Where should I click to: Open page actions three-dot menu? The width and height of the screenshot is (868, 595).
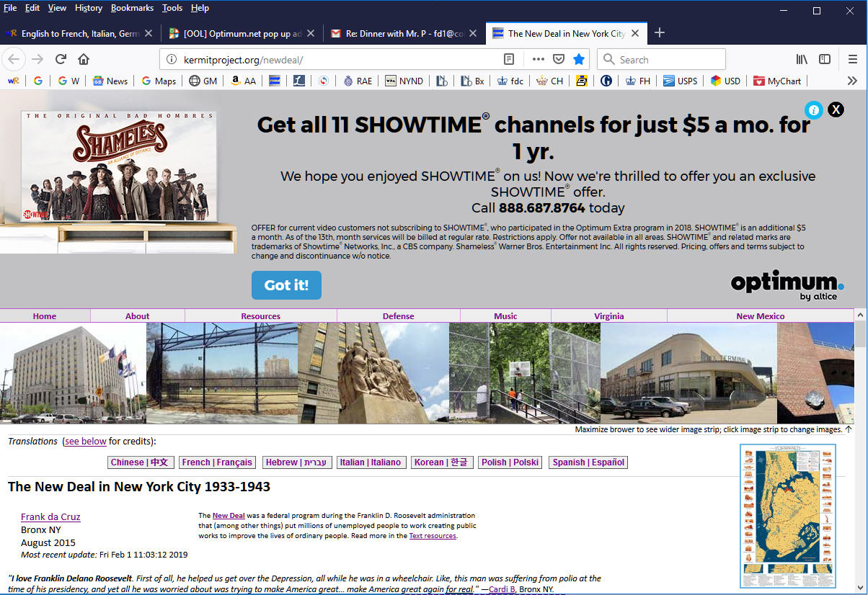click(538, 59)
